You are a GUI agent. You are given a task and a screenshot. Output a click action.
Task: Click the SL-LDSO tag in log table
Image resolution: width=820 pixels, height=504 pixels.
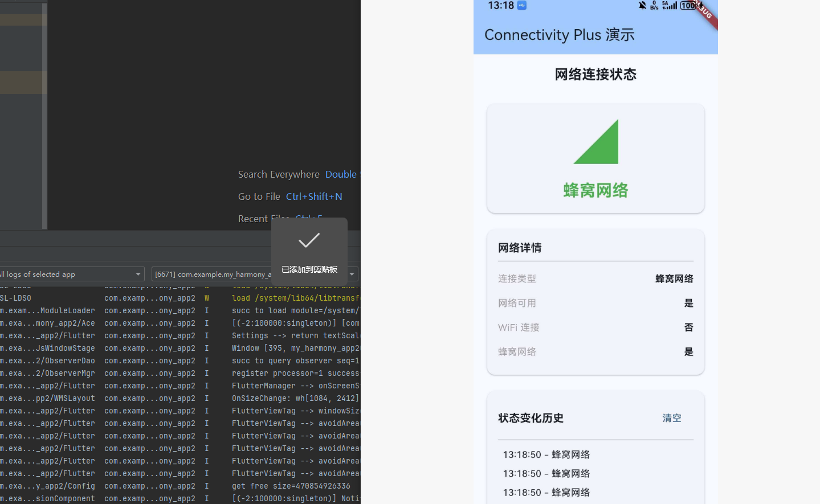click(x=15, y=298)
